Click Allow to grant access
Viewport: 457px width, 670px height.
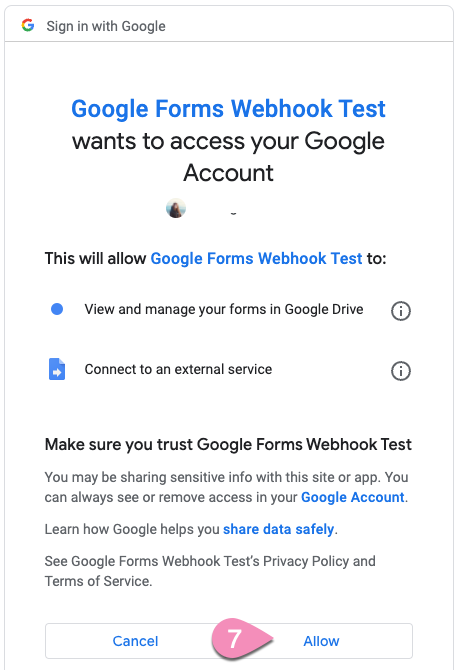point(321,641)
